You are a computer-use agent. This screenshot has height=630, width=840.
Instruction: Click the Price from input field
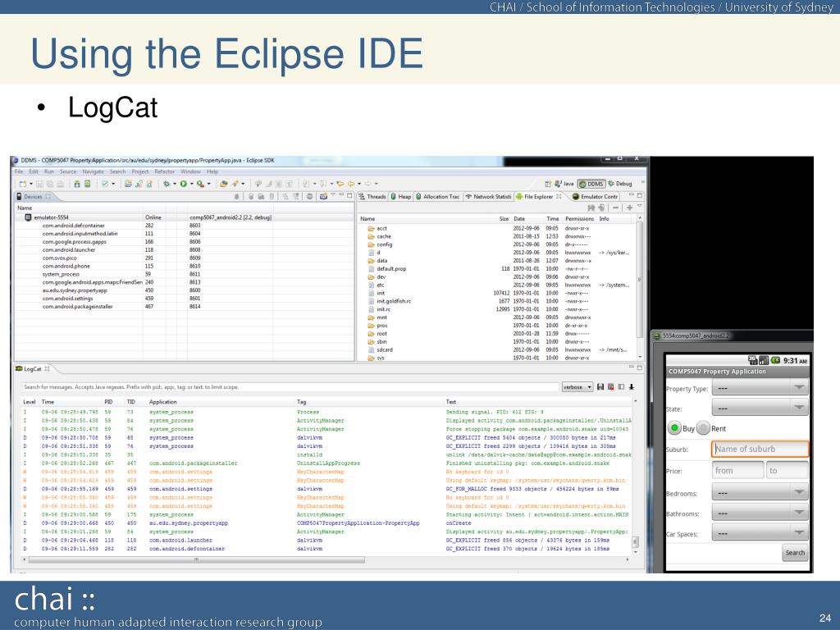tap(737, 470)
